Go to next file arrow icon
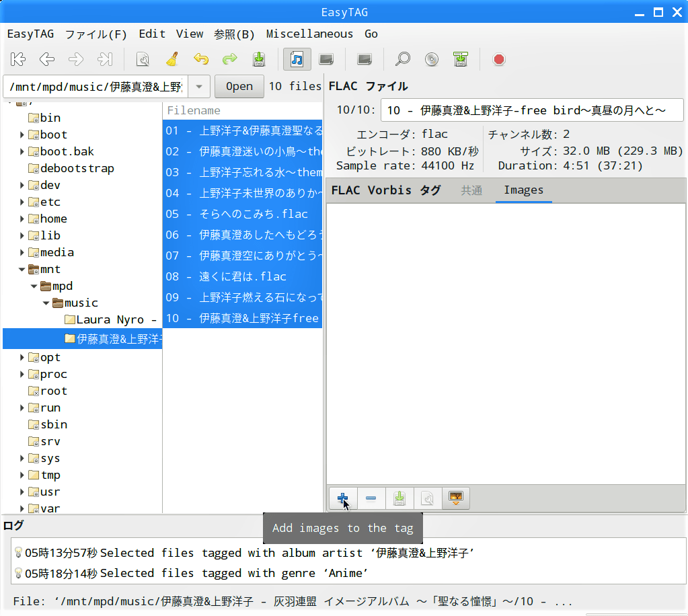688x616 pixels. click(76, 59)
